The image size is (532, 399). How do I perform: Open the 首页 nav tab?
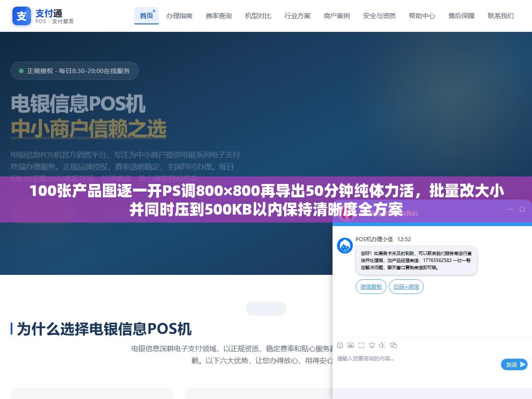click(146, 16)
